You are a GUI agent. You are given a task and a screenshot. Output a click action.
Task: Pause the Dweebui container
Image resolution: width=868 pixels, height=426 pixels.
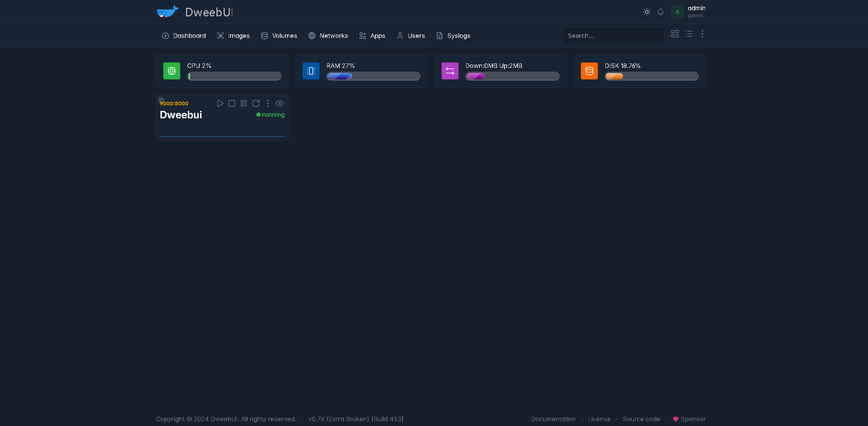click(x=244, y=103)
